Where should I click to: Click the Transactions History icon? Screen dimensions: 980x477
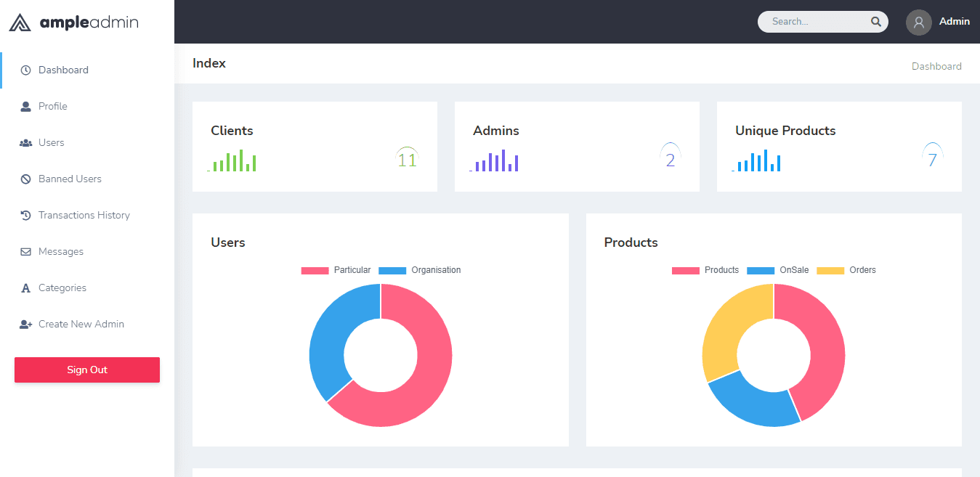tap(25, 216)
